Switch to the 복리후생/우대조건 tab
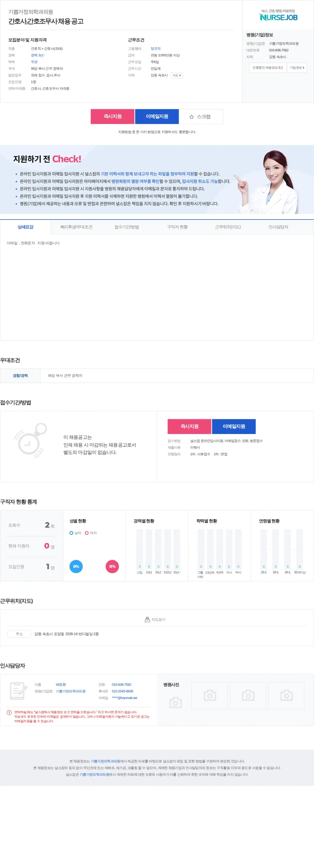The width and height of the screenshot is (314, 868). pyautogui.click(x=76, y=227)
